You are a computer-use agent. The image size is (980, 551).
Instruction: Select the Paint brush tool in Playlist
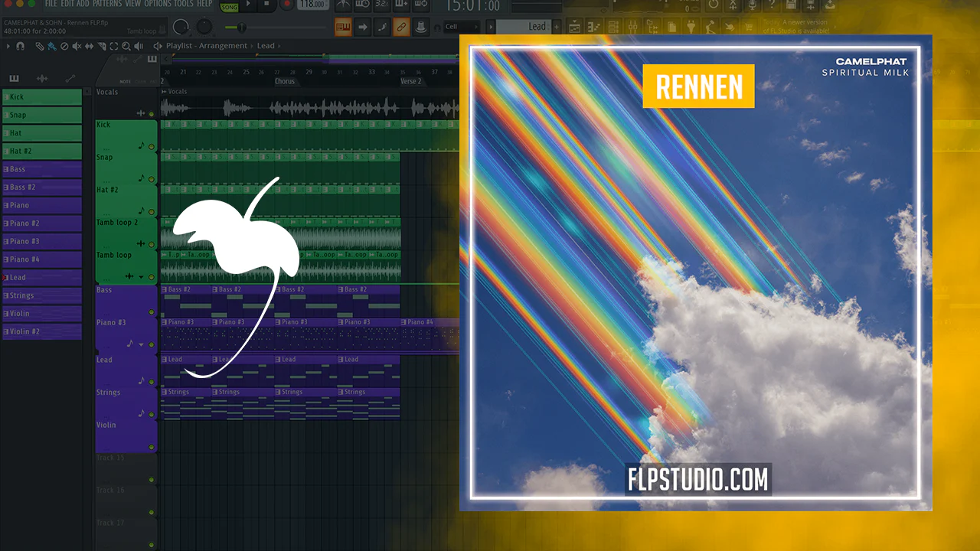[x=52, y=46]
